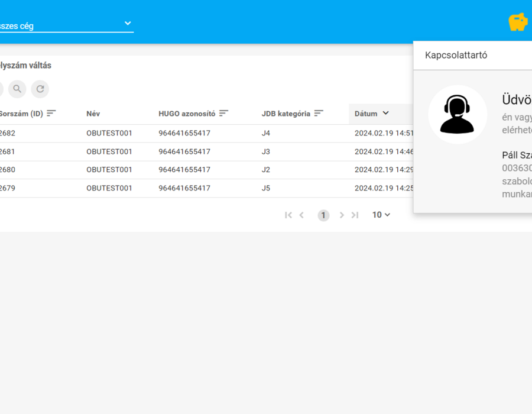532x414 pixels.
Task: Sort by HUGO azonosító column icon
Action: 223,114
